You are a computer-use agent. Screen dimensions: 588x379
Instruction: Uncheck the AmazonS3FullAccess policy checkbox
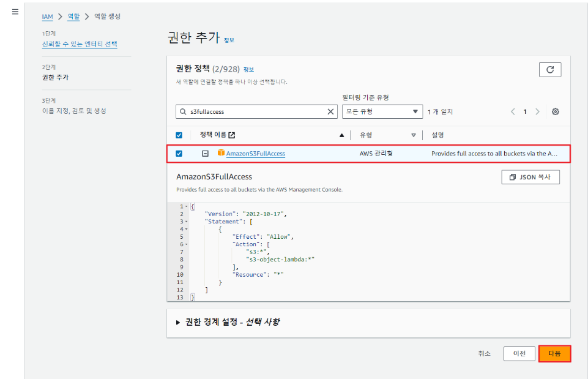179,154
